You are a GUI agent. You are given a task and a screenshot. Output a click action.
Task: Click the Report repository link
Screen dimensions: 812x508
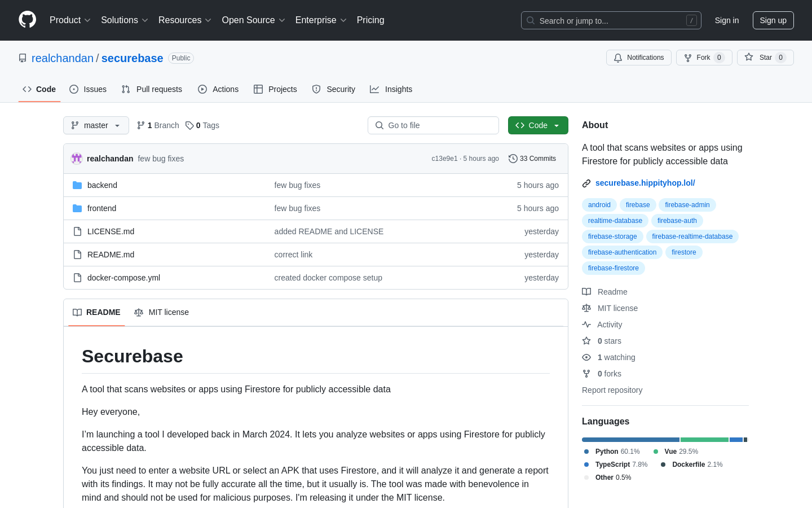pyautogui.click(x=612, y=390)
